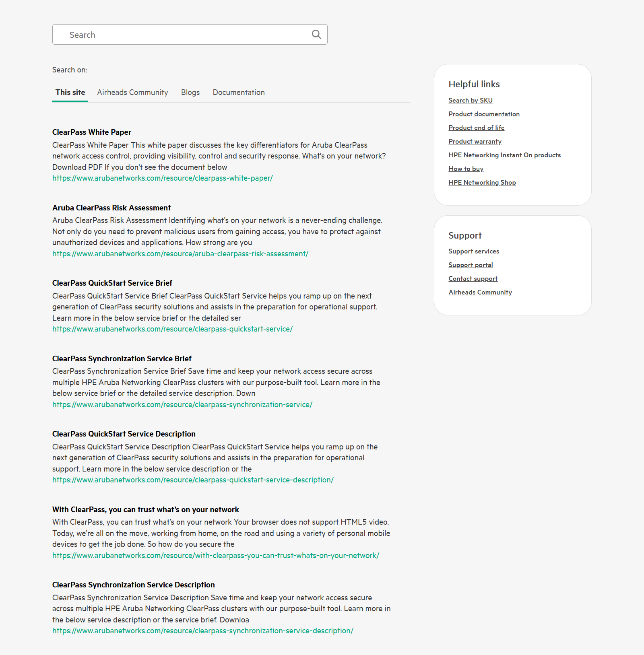The image size is (644, 655).
Task: Open the How to buy link
Action: click(x=466, y=169)
